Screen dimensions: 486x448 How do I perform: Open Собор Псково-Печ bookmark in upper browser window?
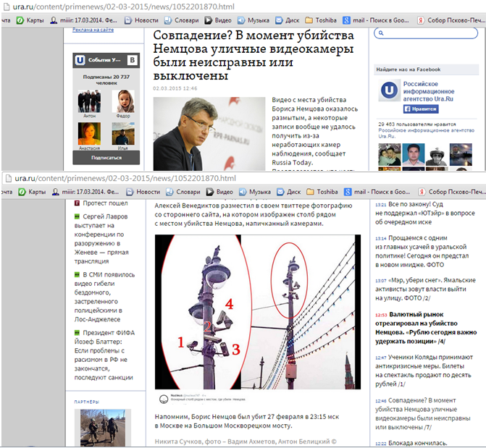451,20
